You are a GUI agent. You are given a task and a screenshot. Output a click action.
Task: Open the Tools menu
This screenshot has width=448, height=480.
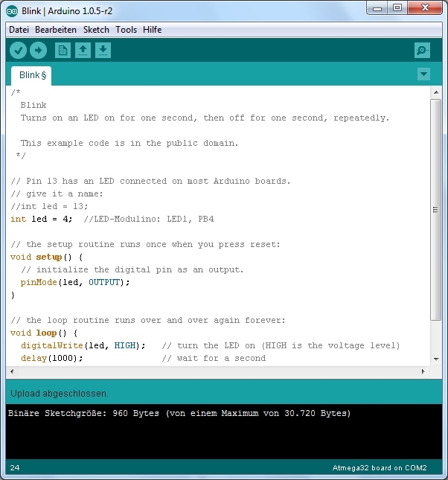click(x=126, y=30)
